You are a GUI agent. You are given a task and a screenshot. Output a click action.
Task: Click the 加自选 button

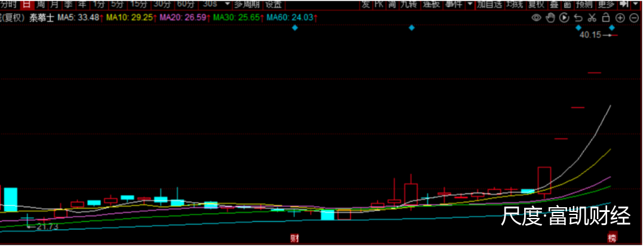tap(489, 4)
